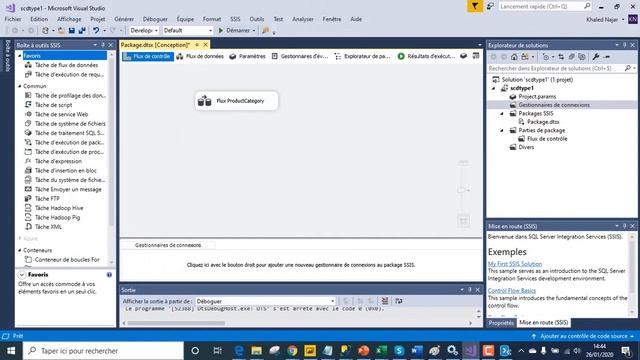Switch to the Flux de données tab
The width and height of the screenshot is (640, 360).
tap(200, 56)
